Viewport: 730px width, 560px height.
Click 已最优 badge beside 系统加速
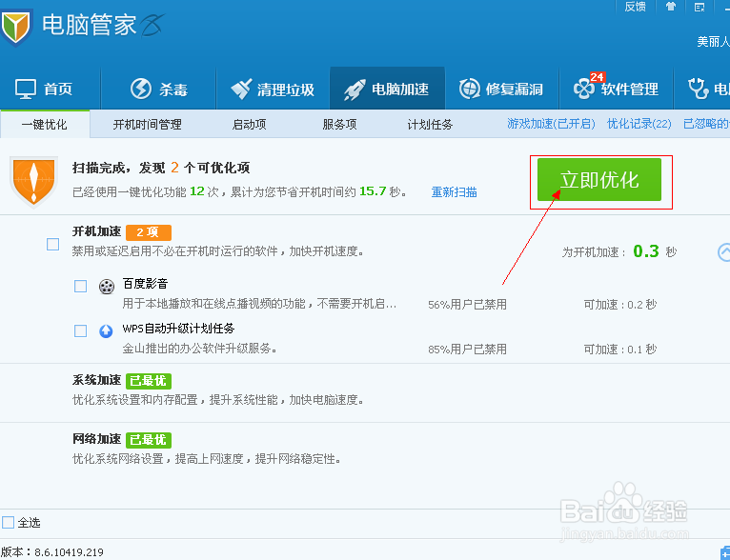[x=149, y=381]
